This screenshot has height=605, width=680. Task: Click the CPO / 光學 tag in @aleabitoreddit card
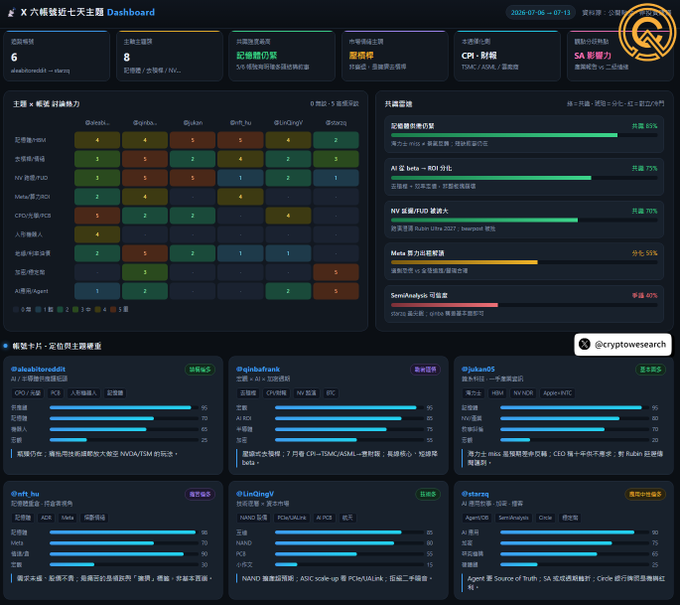tap(27, 393)
